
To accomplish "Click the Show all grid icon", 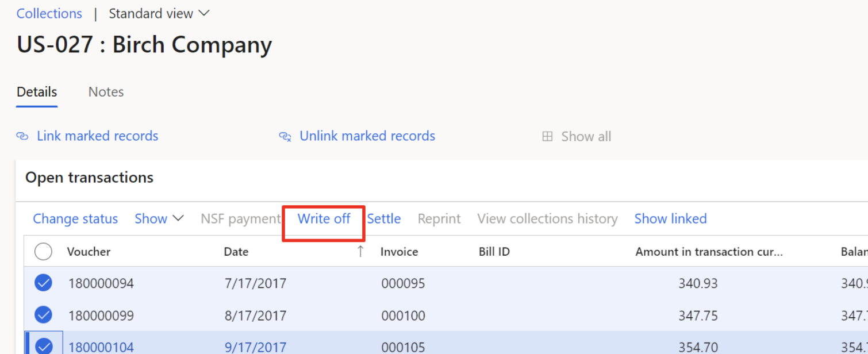I will [547, 137].
